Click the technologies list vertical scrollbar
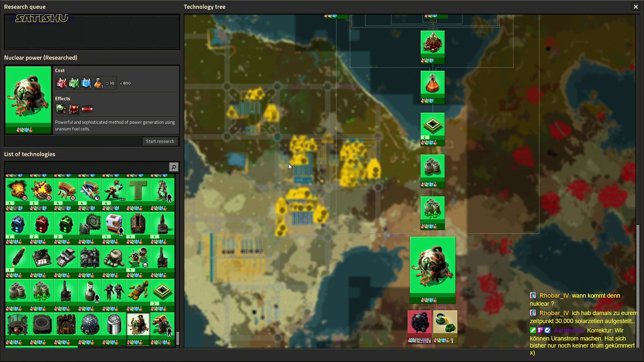Viewport: 644px width, 362px height. 178,338
